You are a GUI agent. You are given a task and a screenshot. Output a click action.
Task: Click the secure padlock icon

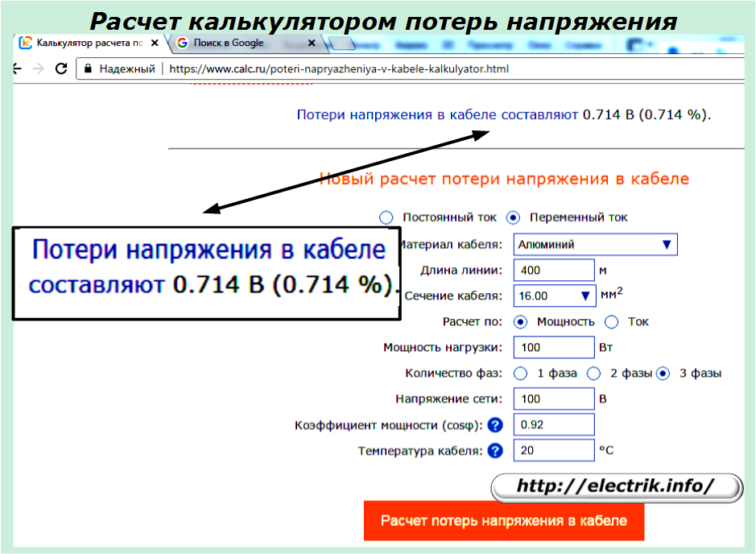tap(88, 68)
